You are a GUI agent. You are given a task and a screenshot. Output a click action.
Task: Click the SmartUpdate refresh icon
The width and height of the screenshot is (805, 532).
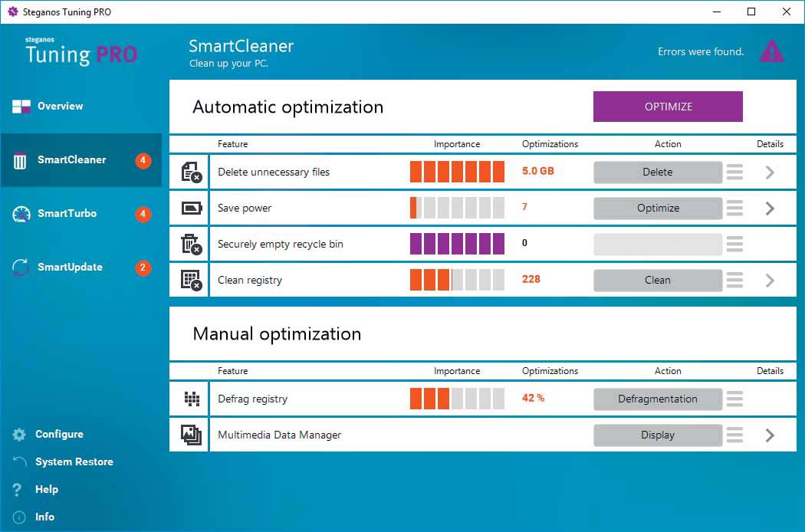(21, 268)
